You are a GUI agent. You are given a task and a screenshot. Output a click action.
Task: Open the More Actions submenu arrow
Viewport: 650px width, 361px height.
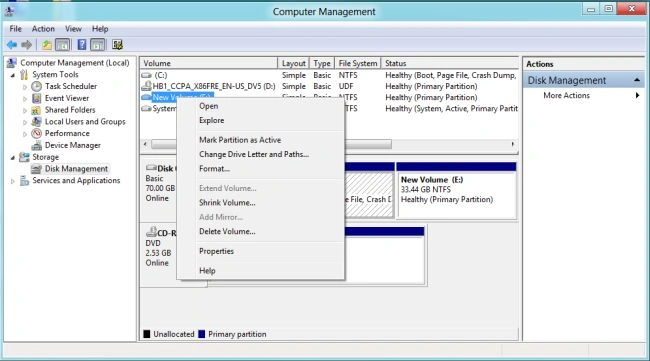point(637,95)
